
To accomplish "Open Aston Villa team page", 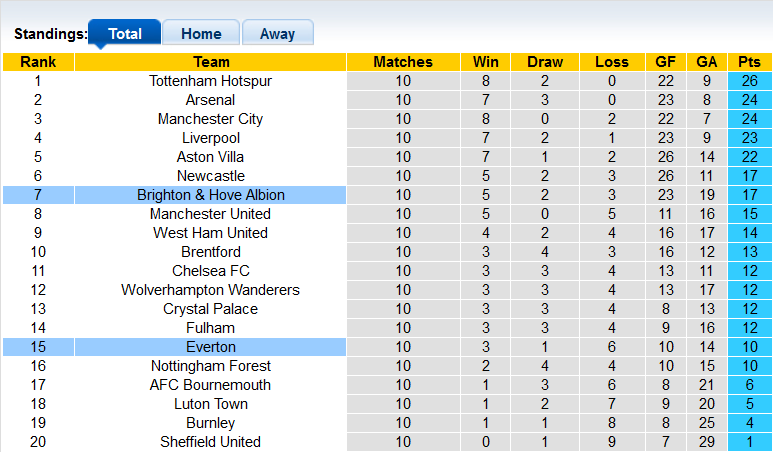I will [x=210, y=157].
